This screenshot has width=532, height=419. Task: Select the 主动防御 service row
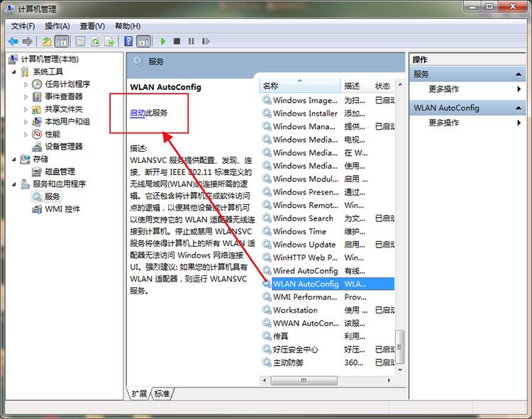click(x=328, y=363)
